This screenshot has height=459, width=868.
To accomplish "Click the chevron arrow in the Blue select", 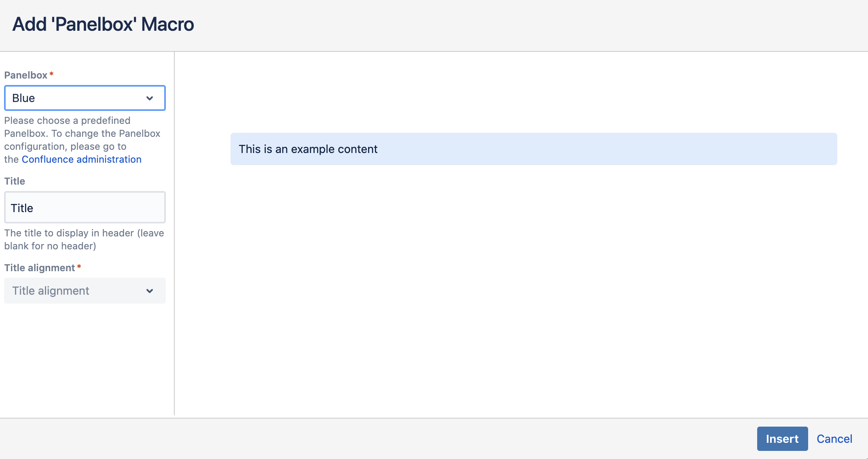I will 150,98.
